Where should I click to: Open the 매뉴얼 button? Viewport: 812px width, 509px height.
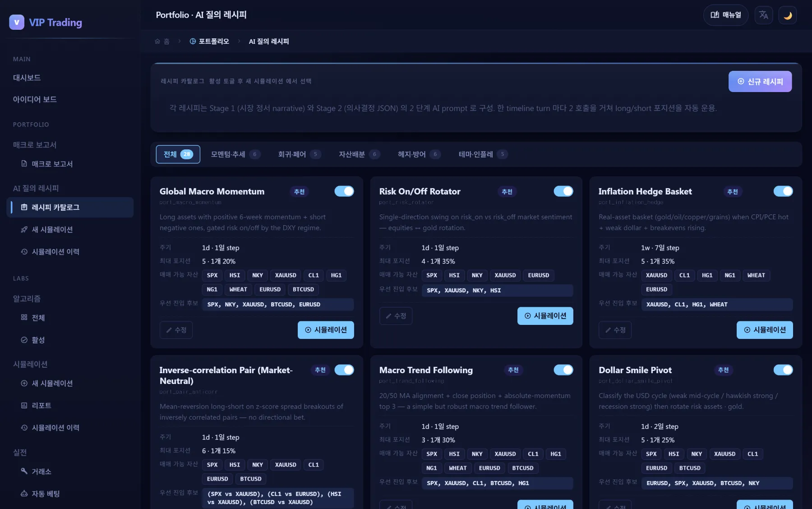pyautogui.click(x=726, y=15)
